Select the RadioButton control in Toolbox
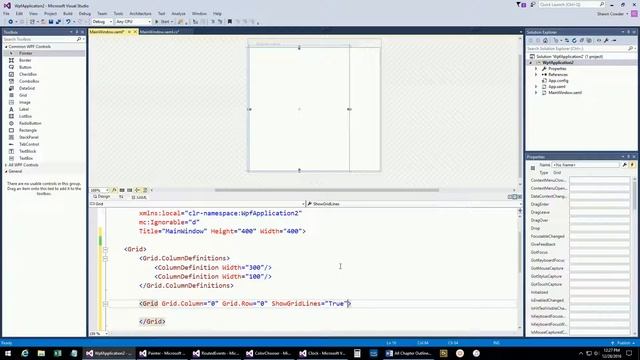This screenshot has width=640, height=360. (x=30, y=123)
